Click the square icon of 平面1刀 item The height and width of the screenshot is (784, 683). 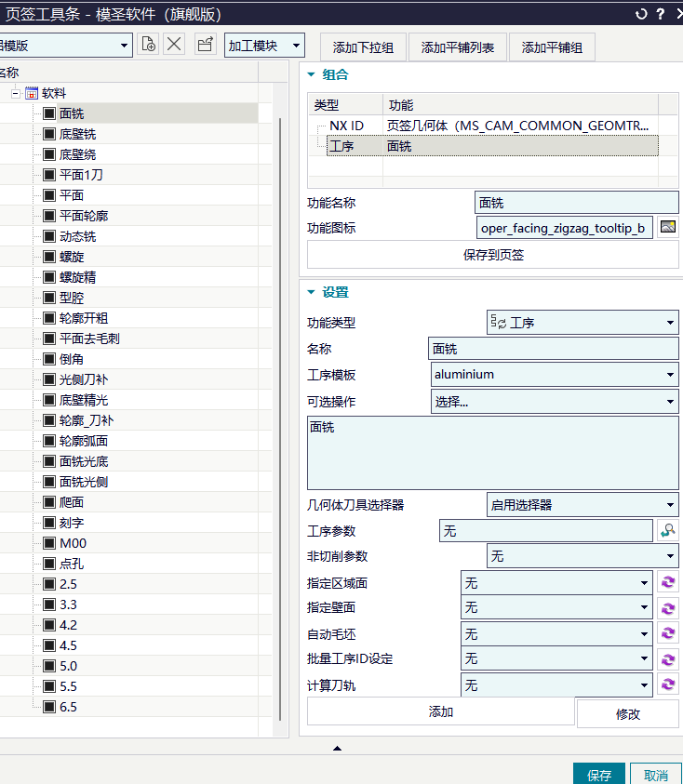[49, 175]
